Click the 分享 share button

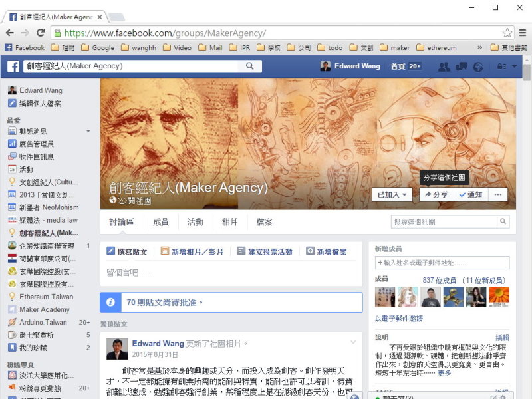click(x=437, y=194)
